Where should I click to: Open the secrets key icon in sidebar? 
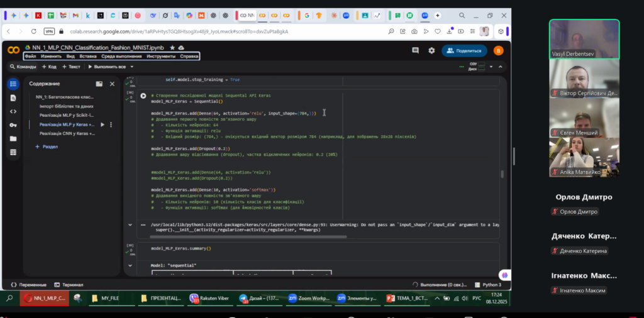point(13,124)
